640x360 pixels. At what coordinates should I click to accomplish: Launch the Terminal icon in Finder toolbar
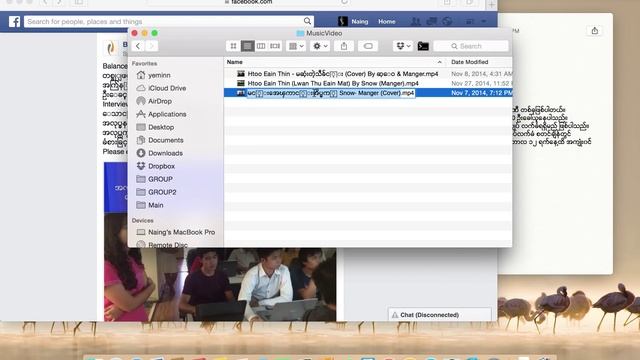pos(423,46)
